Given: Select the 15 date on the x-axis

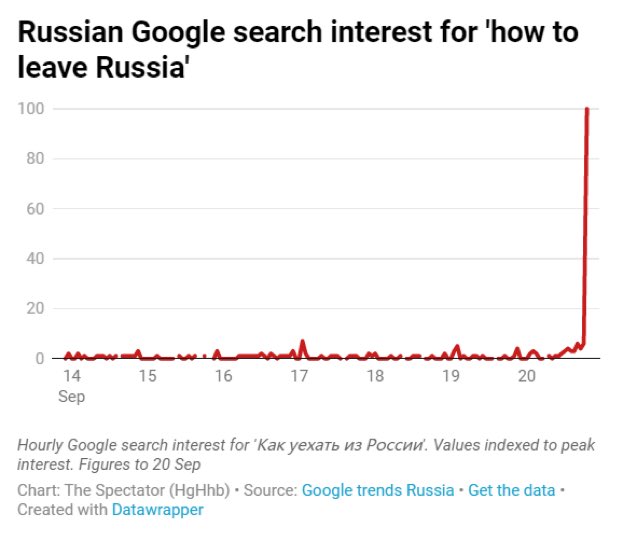Looking at the screenshot, I should point(147,377).
